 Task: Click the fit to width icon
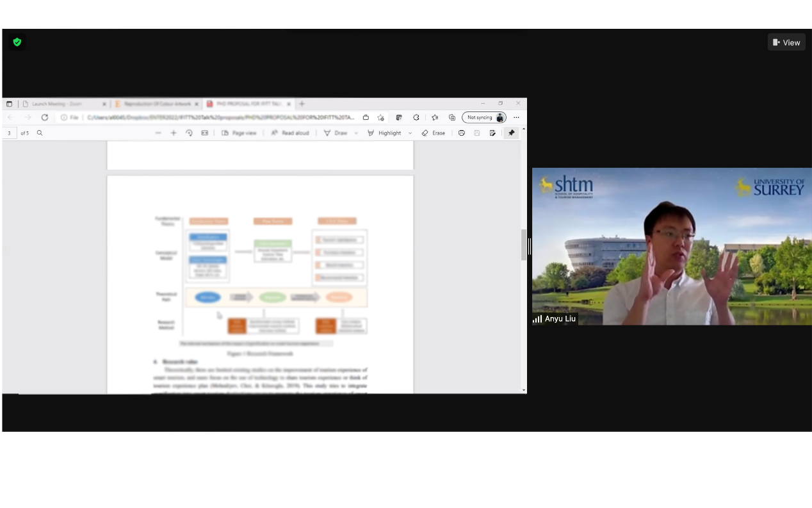205,133
